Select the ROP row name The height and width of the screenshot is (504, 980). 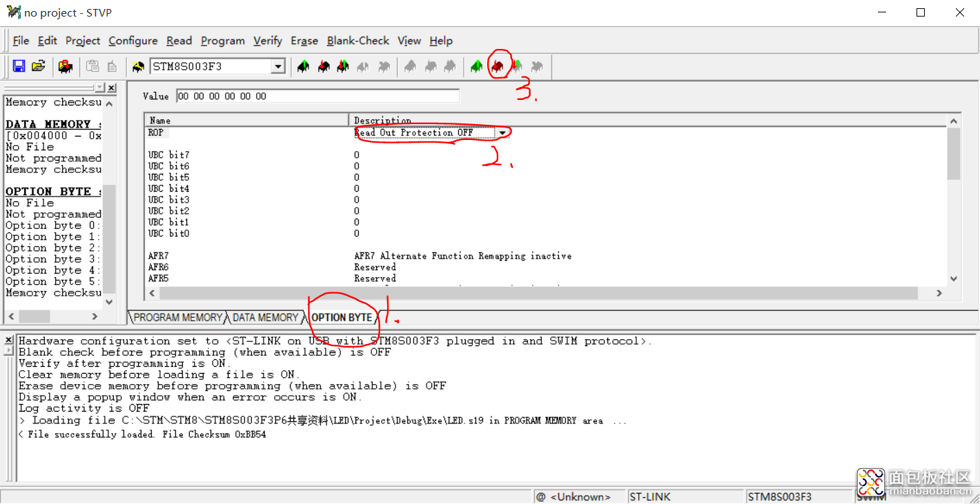[156, 132]
